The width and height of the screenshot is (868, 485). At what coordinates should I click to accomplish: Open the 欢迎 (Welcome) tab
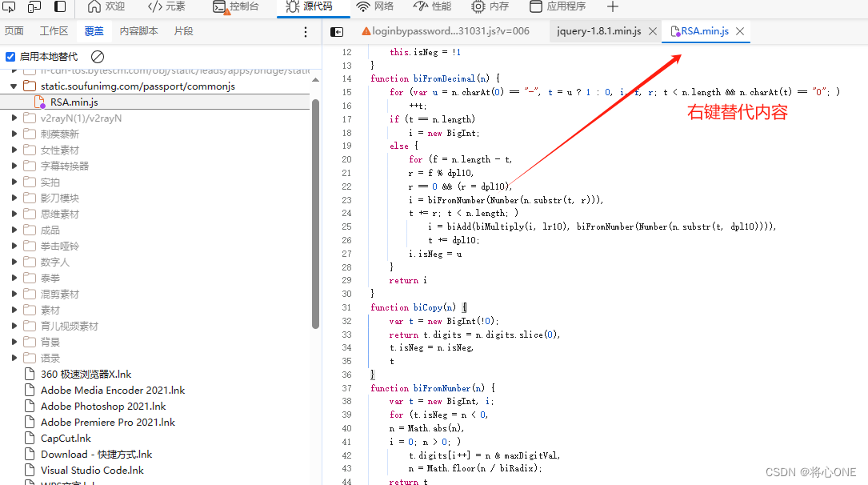coord(106,6)
